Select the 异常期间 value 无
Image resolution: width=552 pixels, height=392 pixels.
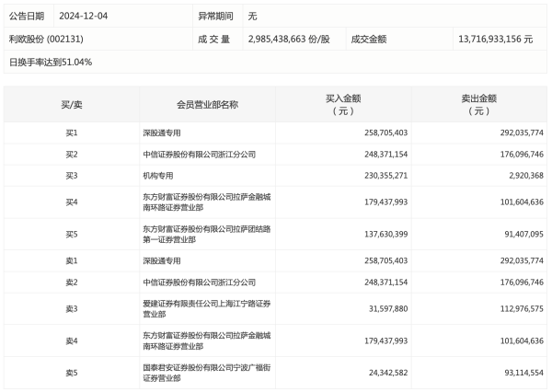[x=252, y=16]
